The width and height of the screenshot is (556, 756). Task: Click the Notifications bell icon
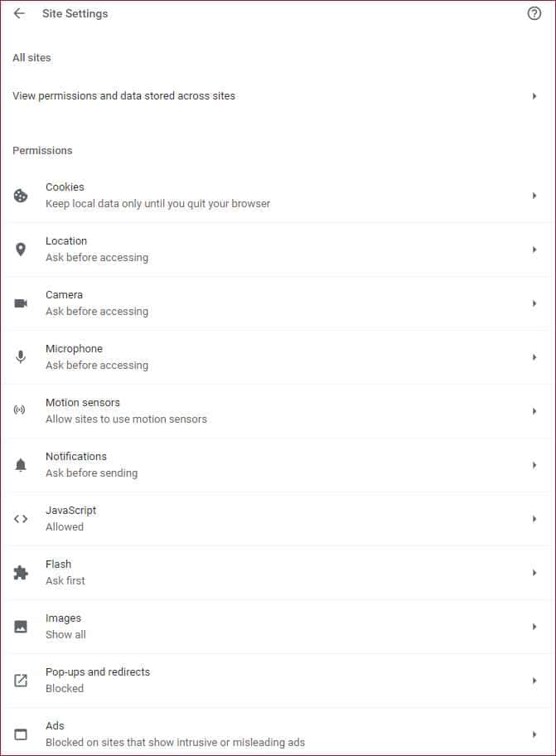point(21,465)
